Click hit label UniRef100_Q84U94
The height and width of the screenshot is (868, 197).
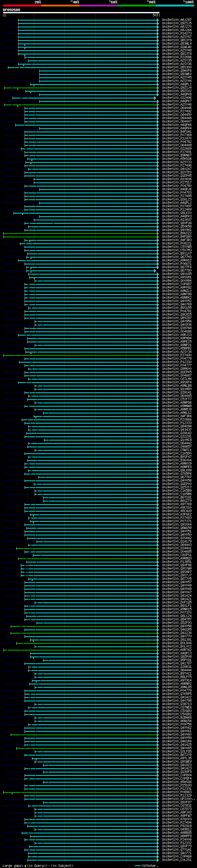(177, 426)
